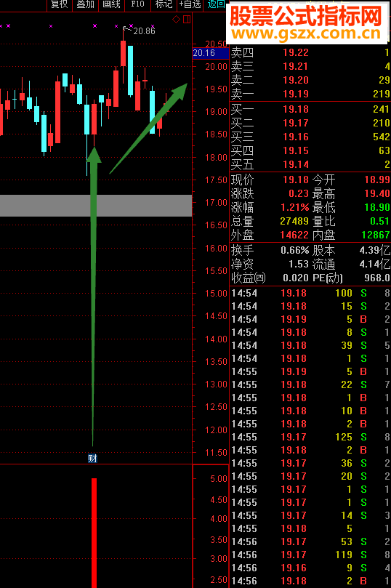The image size is (391, 588).
Task: Click the 涨跌 0.23 change value
Action: [x=299, y=193]
